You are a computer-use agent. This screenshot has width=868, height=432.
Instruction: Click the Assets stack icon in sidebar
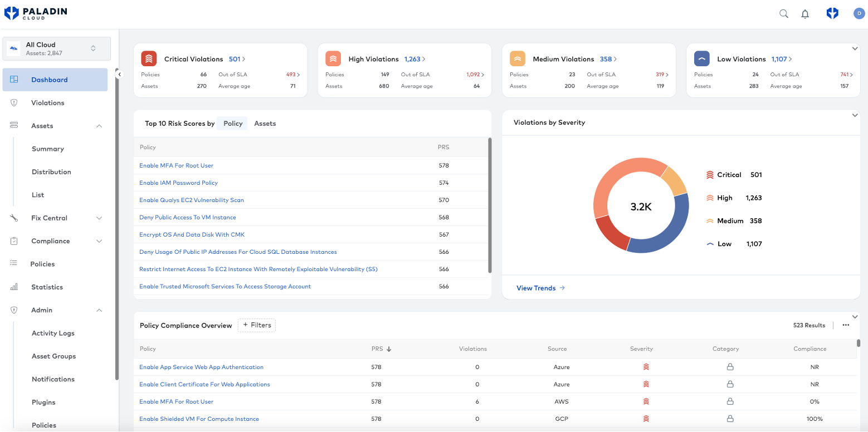14,126
